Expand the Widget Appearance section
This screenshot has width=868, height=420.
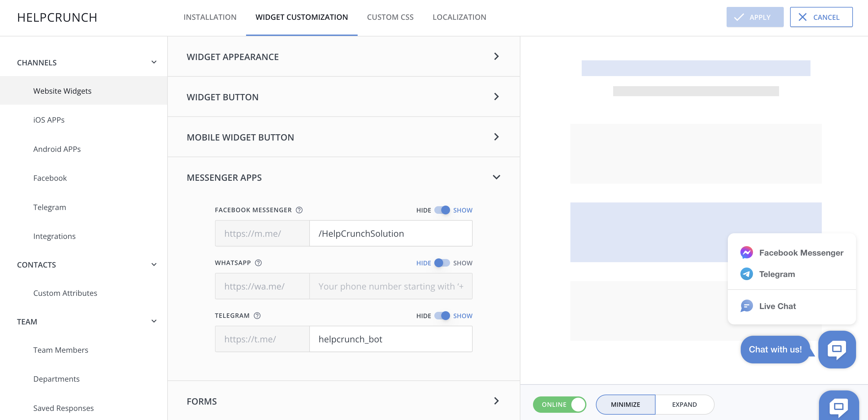tap(344, 57)
